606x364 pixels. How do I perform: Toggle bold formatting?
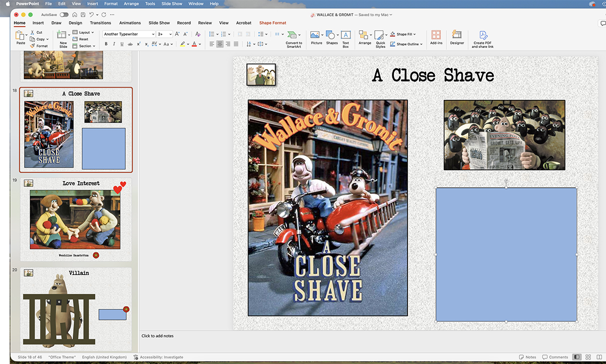click(x=106, y=44)
